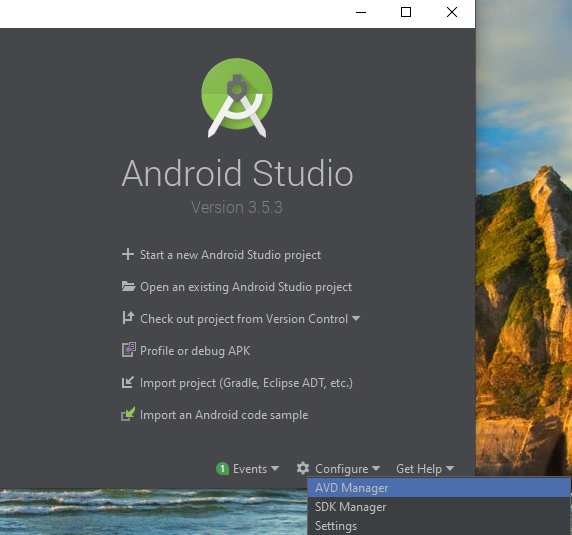This screenshot has width=572, height=535.
Task: Click the Import project arrow icon
Action: click(x=128, y=382)
